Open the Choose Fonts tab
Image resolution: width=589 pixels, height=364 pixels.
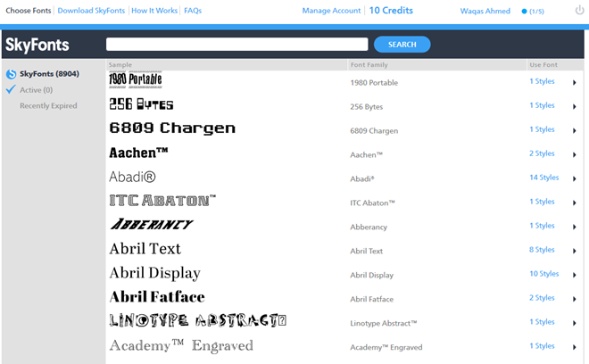click(x=29, y=11)
